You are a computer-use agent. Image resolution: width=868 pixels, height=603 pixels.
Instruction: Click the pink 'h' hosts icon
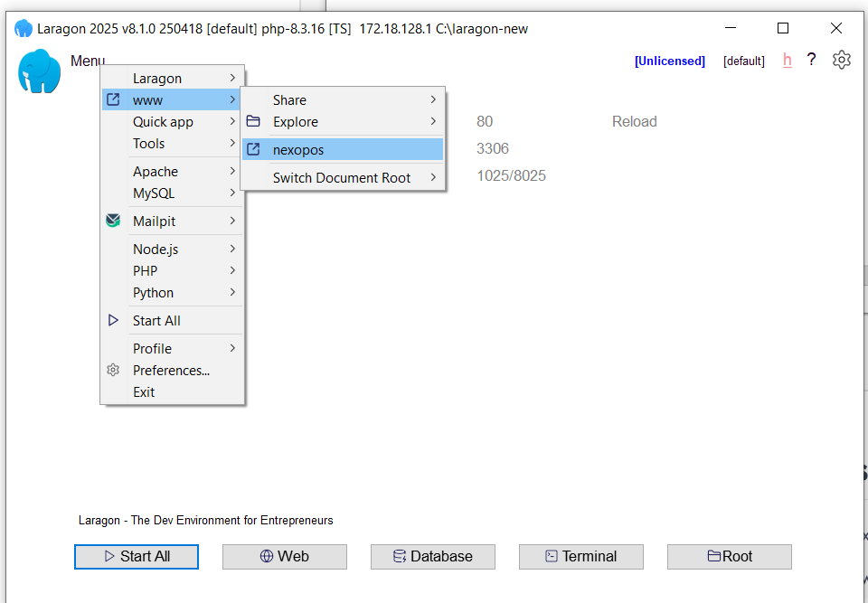[788, 60]
